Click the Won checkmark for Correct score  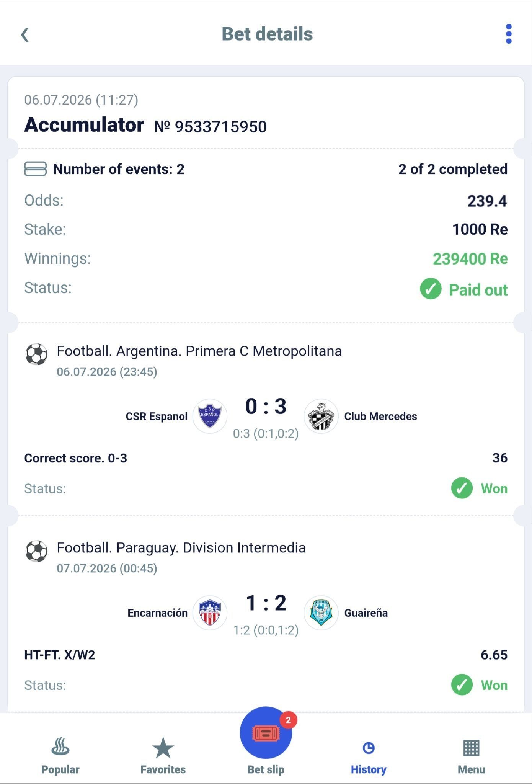462,488
